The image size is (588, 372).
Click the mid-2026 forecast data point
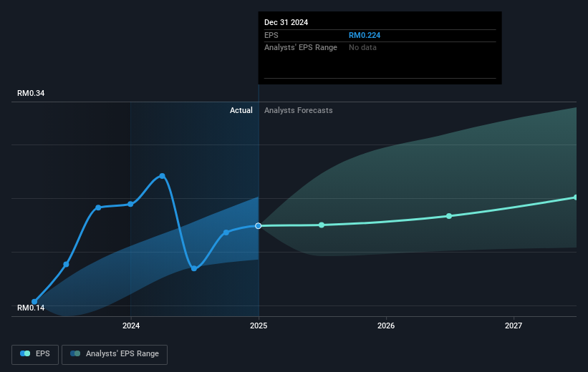tap(449, 216)
